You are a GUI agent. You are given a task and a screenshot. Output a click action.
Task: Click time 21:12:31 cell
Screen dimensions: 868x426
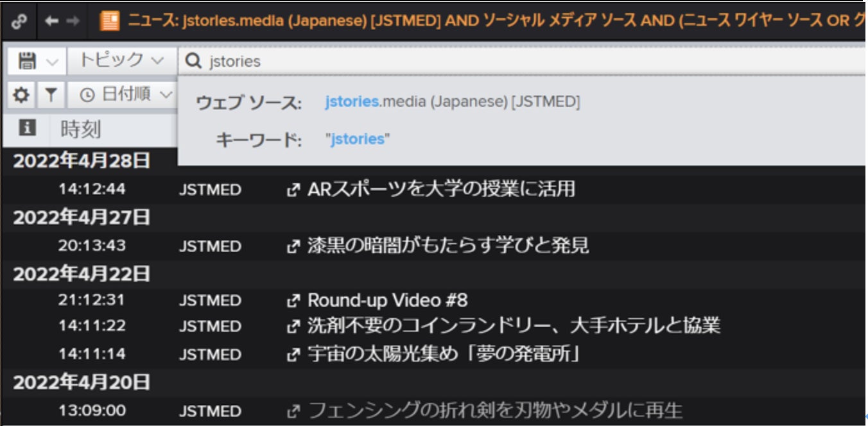tap(92, 300)
